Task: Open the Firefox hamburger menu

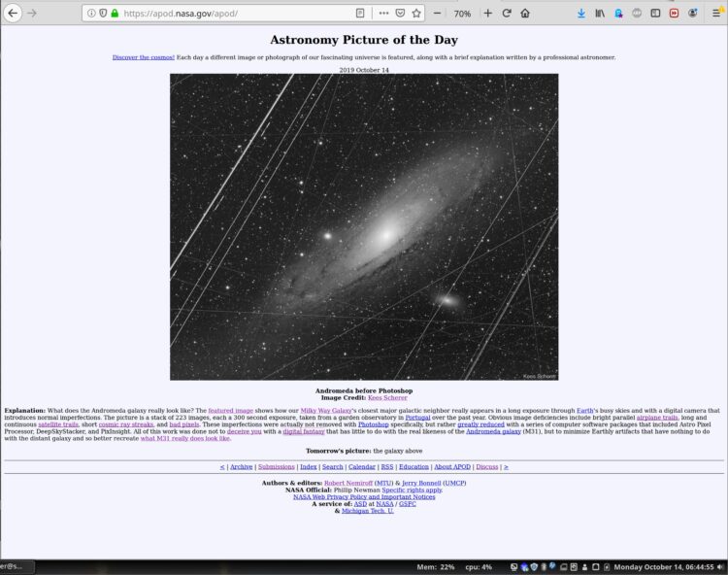Action: click(716, 14)
